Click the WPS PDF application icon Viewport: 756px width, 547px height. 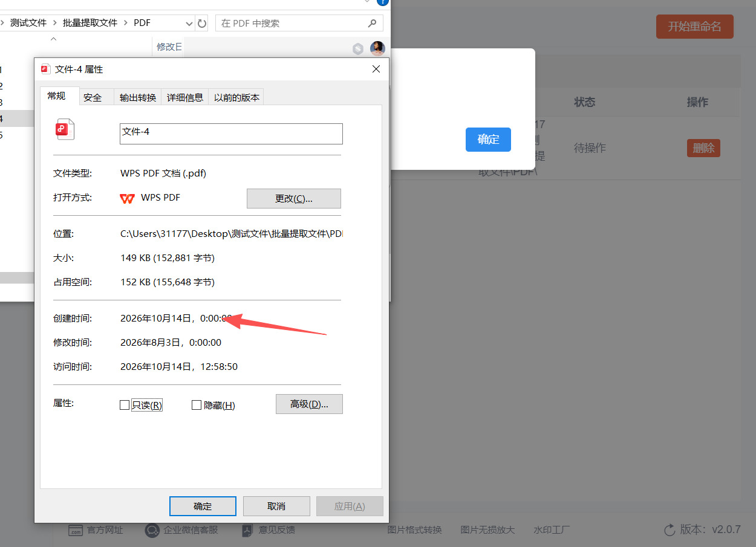(x=127, y=198)
